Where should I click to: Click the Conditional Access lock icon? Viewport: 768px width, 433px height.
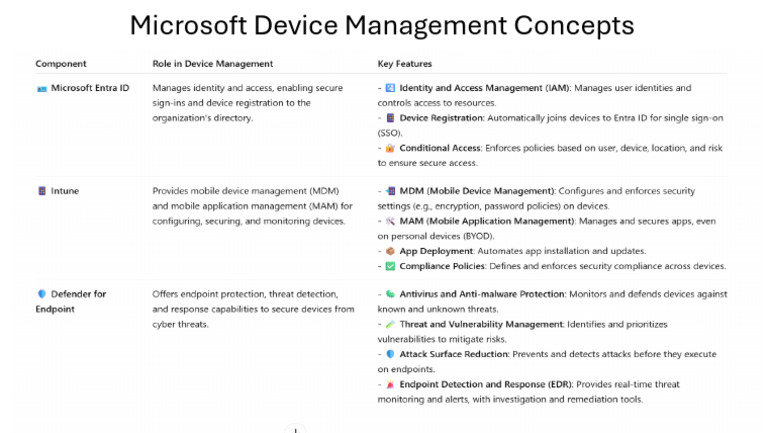(390, 148)
